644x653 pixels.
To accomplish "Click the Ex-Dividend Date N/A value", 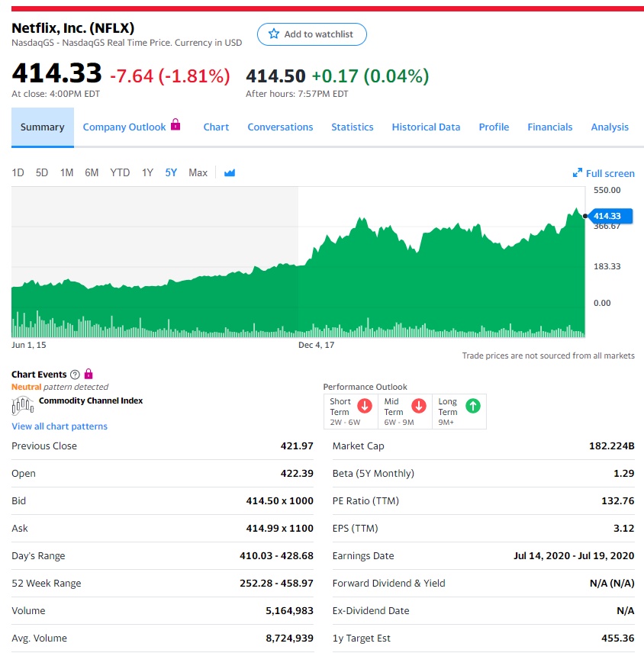I will (626, 611).
